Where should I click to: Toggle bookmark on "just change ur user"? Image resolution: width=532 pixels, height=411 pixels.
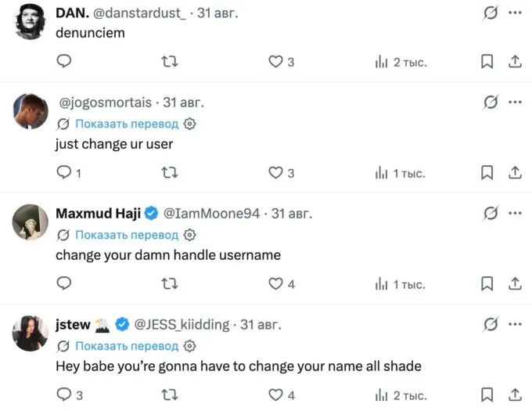487,173
